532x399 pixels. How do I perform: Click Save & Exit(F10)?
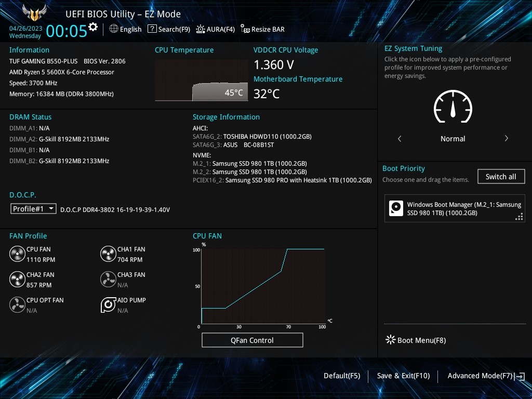point(403,376)
